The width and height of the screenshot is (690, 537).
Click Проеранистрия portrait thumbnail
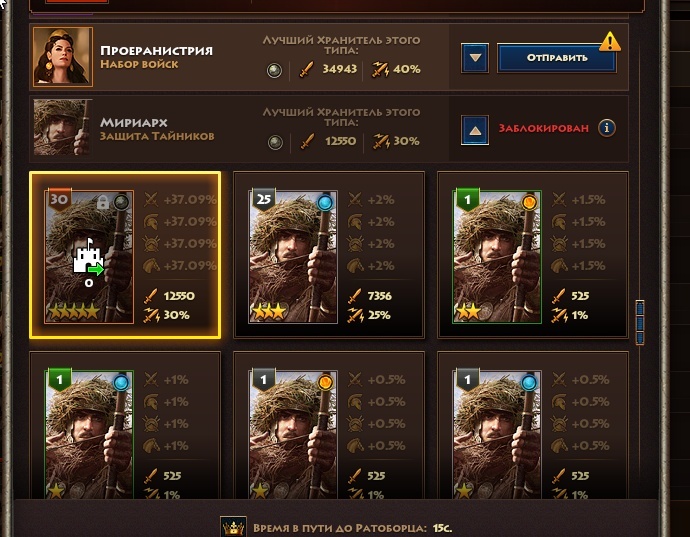coord(62,57)
